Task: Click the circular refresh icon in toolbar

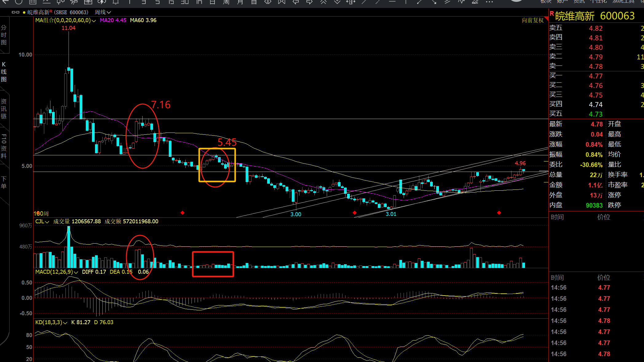Action: click(19, 2)
